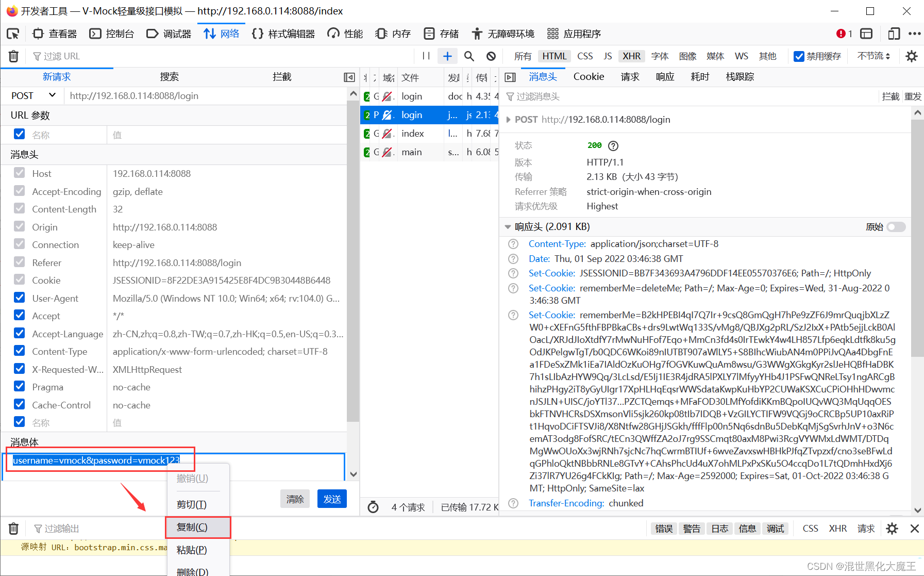Click the Clear (清除) button
The image size is (924, 576).
click(295, 499)
